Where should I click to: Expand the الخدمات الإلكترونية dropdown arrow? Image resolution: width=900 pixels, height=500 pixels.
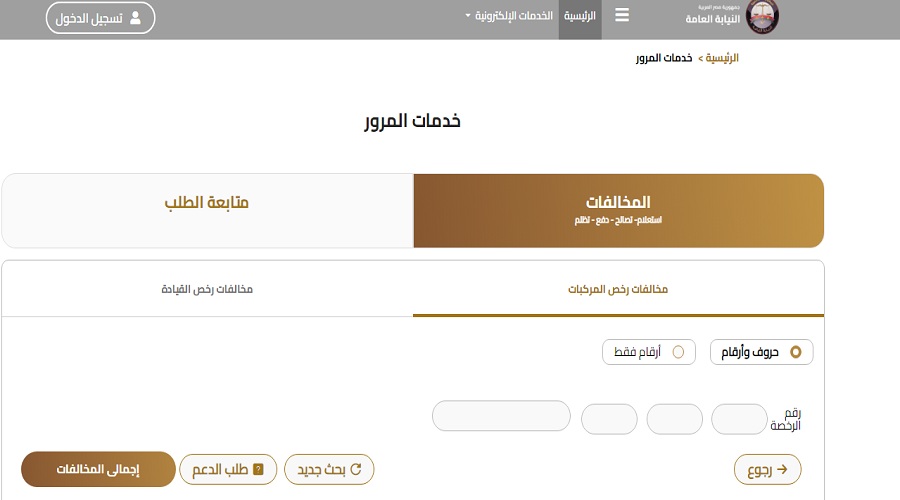coord(468,15)
